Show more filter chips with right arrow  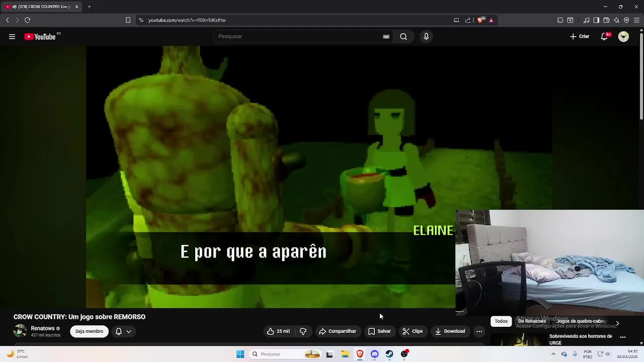coord(617,323)
